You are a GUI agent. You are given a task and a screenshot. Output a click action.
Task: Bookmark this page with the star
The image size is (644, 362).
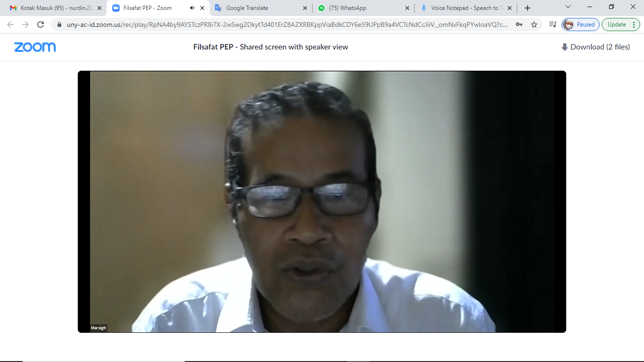point(534,25)
